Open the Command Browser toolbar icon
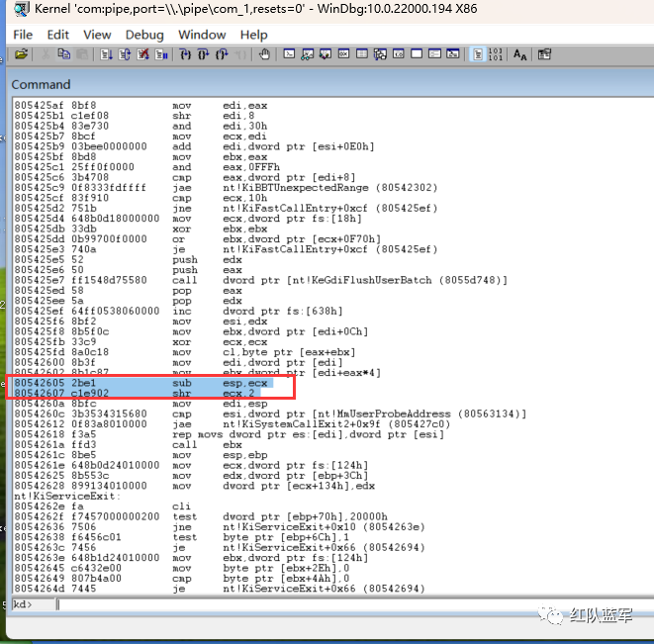 point(453,53)
